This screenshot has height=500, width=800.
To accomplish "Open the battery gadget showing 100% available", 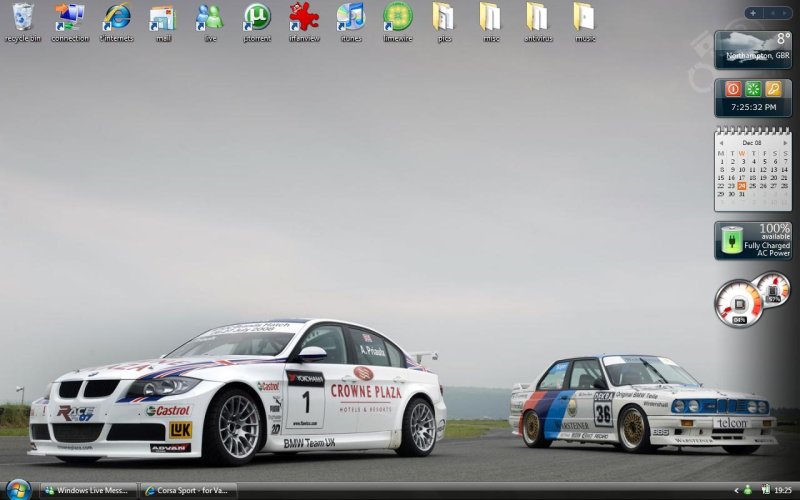I will (753, 240).
